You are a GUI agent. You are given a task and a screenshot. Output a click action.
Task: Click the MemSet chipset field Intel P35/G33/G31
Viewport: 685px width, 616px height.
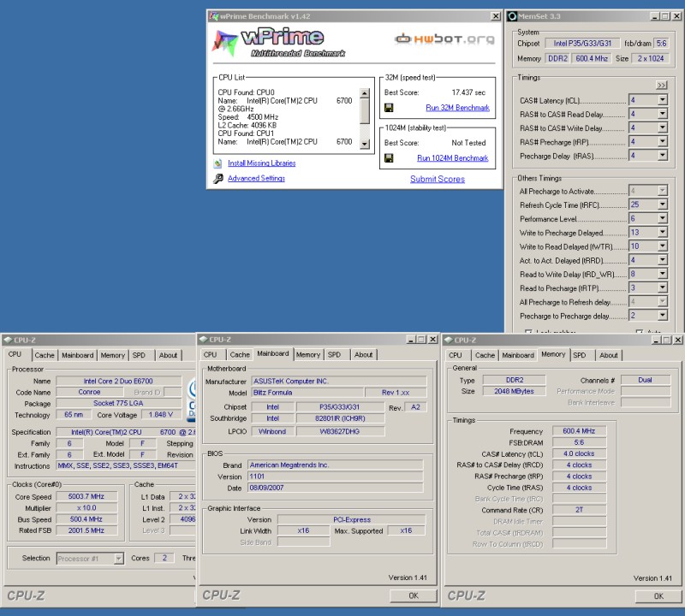coord(582,44)
